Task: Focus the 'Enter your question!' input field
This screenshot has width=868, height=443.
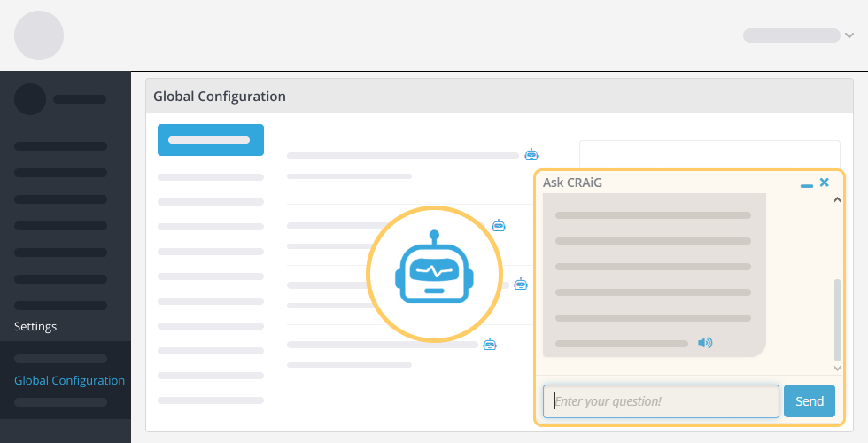Action: tap(661, 401)
